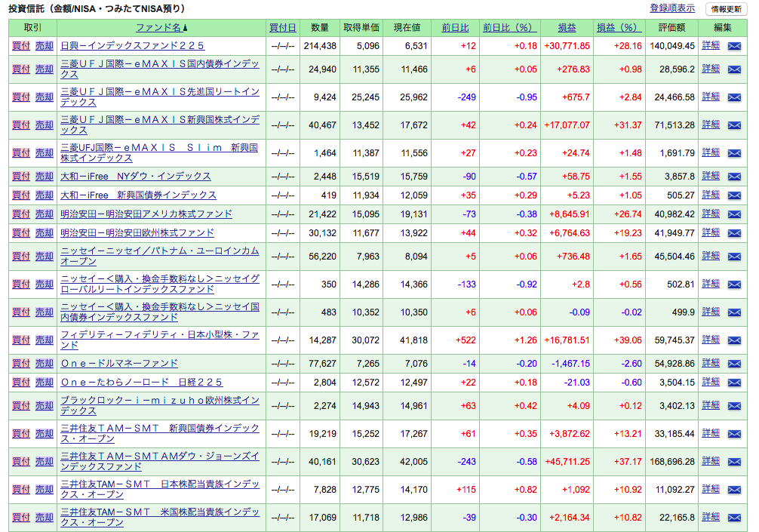Click 売却 for SMT 米国株配当貴族インデックス
Viewport: 759px width, 532px height.
(x=44, y=518)
